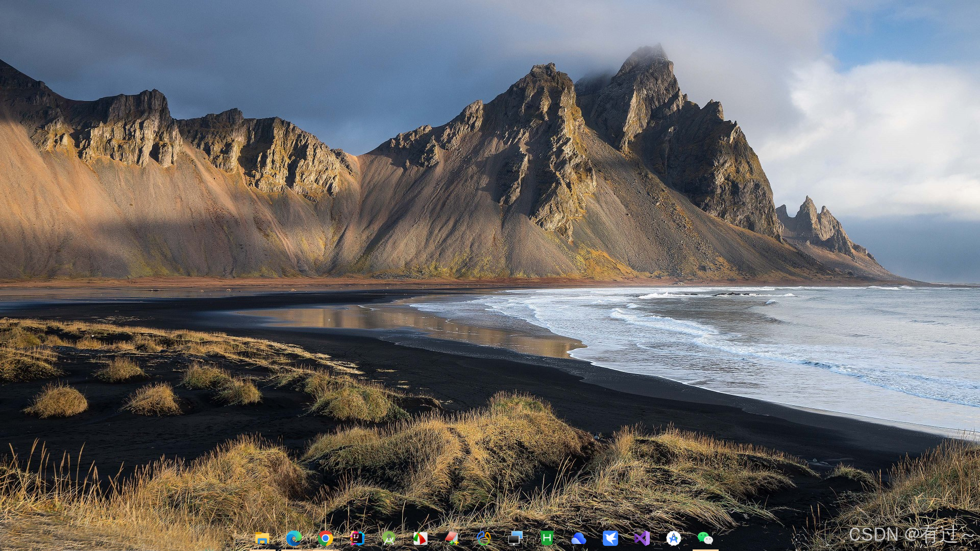Launch the blue-yellow swirl app icon

[x=483, y=538]
